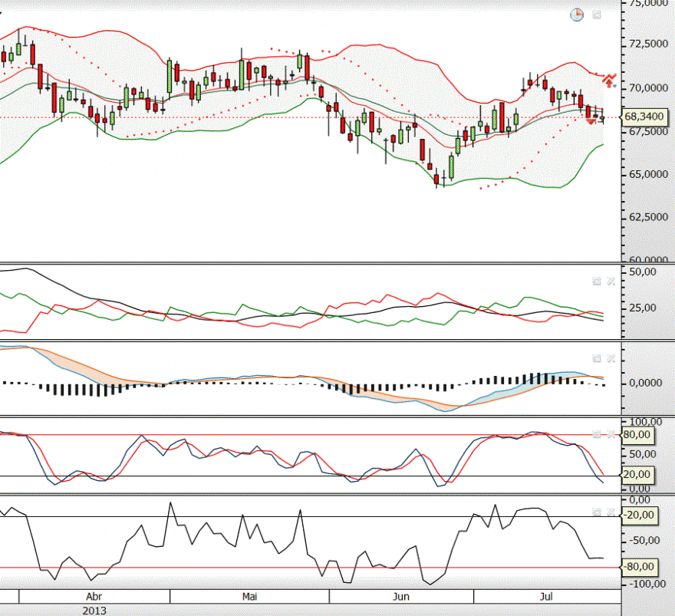Image resolution: width=675 pixels, height=616 pixels.
Task: Select the -20,00 level tag
Action: click(x=640, y=516)
